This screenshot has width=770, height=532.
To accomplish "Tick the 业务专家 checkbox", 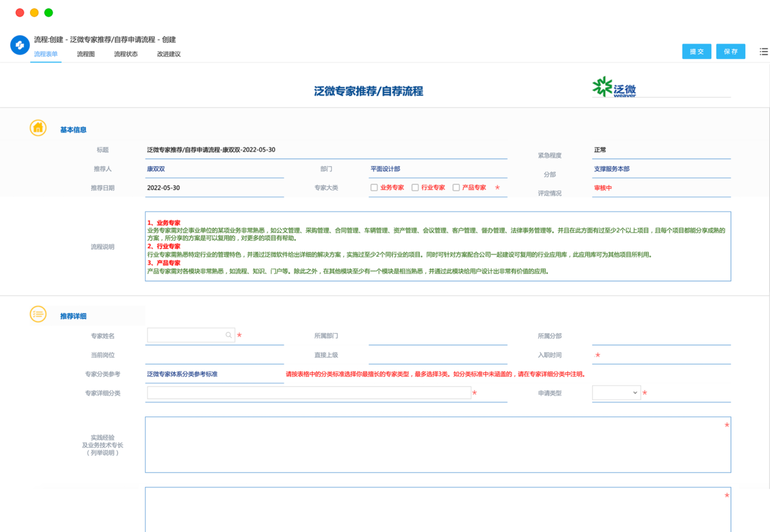I will coord(374,188).
